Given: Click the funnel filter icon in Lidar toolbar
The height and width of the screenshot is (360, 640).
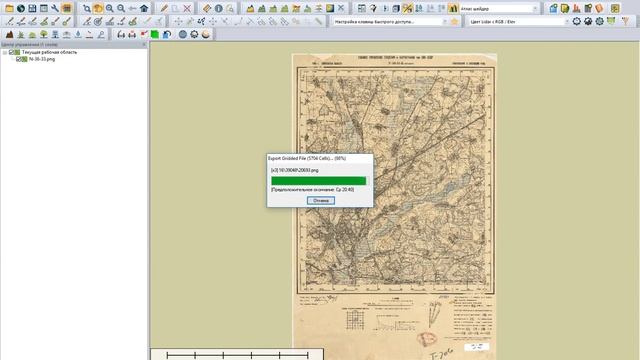Looking at the screenshot, I should (625, 22).
